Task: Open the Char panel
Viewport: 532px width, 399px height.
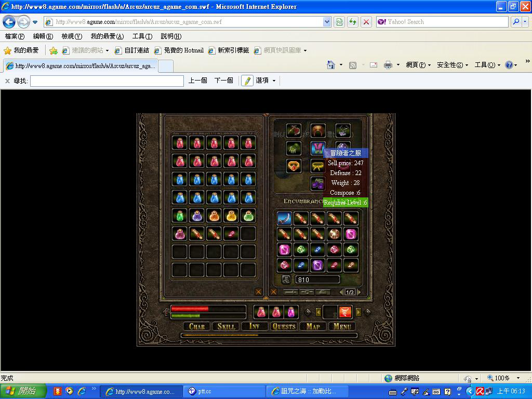Action: click(197, 326)
